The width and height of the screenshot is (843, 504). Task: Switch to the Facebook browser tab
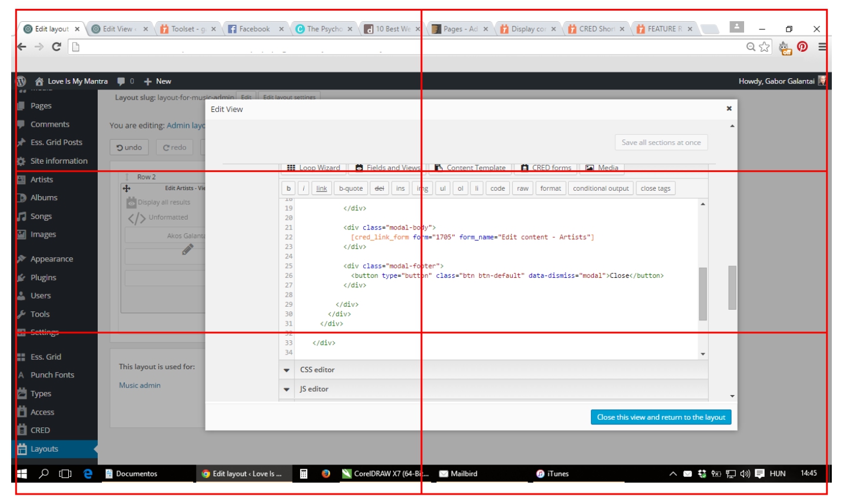pyautogui.click(x=254, y=29)
